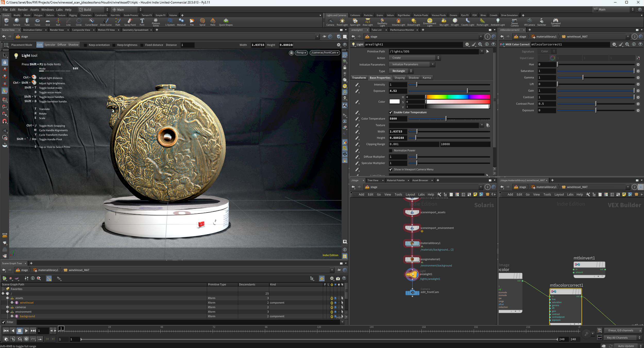Enable the Normalize Power checkbox
The width and height of the screenshot is (644, 348).
tap(391, 151)
